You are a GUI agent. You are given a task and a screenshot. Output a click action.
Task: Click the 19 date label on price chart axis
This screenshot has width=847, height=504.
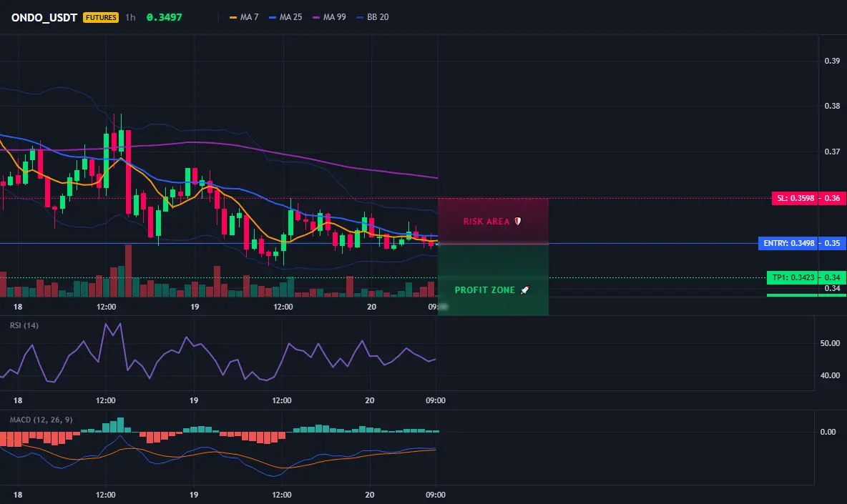(195, 307)
